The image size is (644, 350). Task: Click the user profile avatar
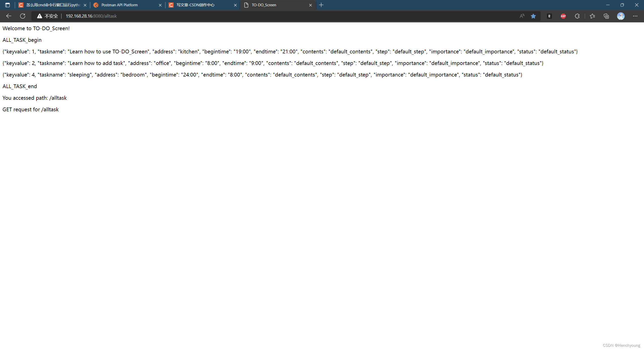click(x=621, y=16)
